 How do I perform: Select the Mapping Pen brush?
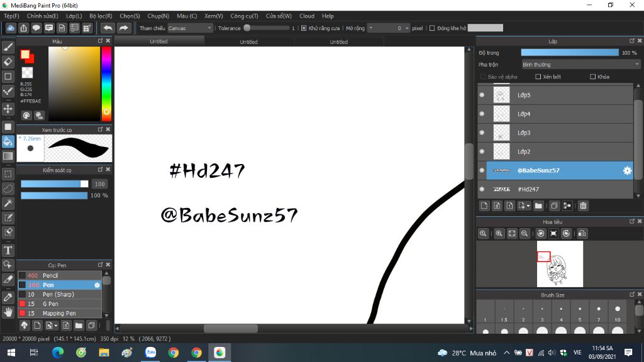click(x=60, y=313)
